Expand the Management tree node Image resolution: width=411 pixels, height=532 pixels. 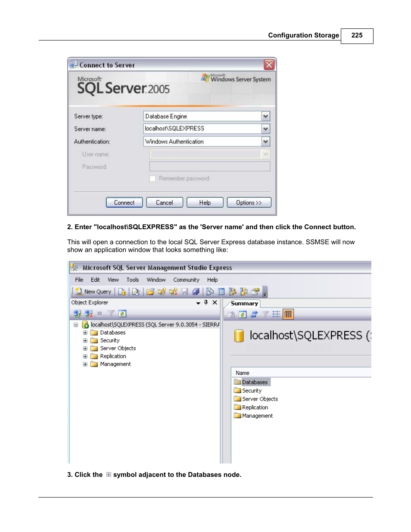point(85,364)
